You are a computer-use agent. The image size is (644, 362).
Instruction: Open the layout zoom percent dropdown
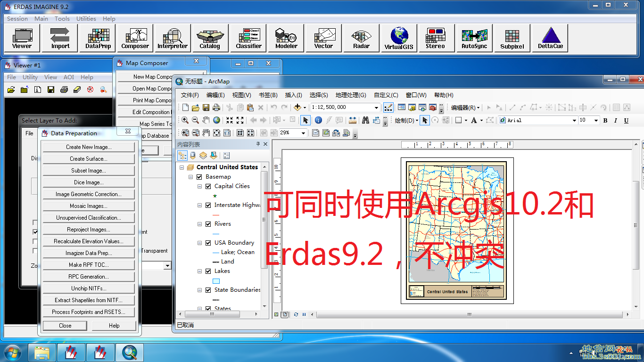303,133
